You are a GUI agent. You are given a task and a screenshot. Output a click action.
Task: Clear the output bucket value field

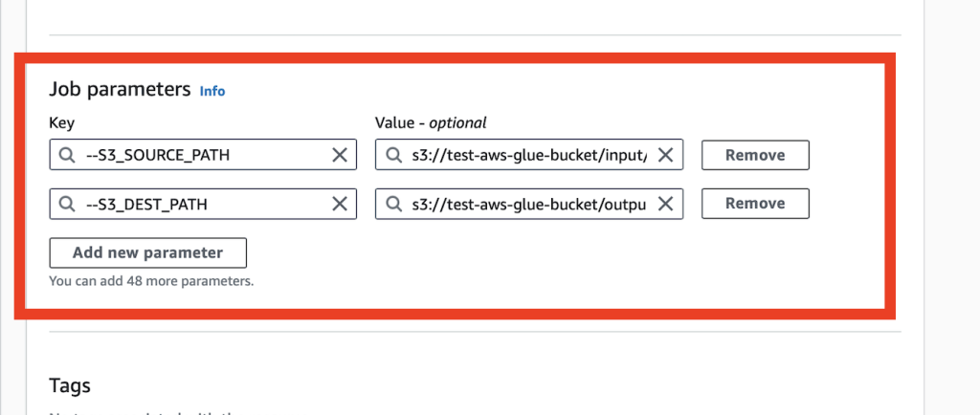(x=666, y=204)
